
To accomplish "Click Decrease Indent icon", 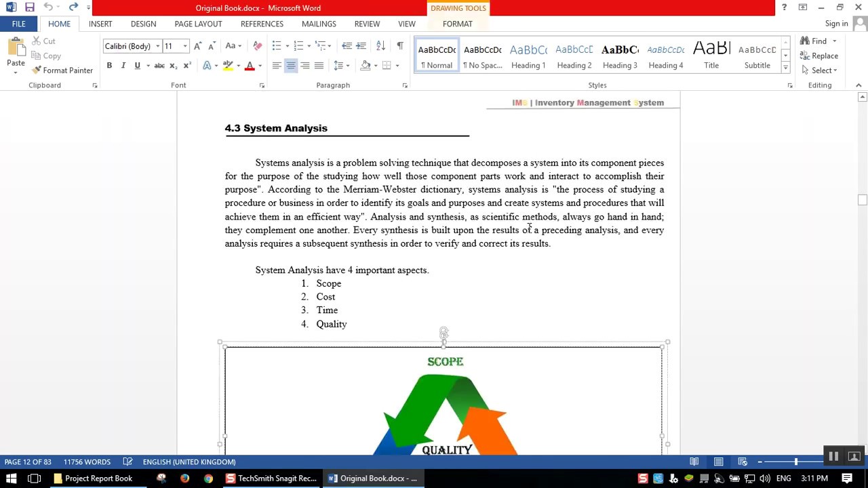I will click(x=347, y=45).
